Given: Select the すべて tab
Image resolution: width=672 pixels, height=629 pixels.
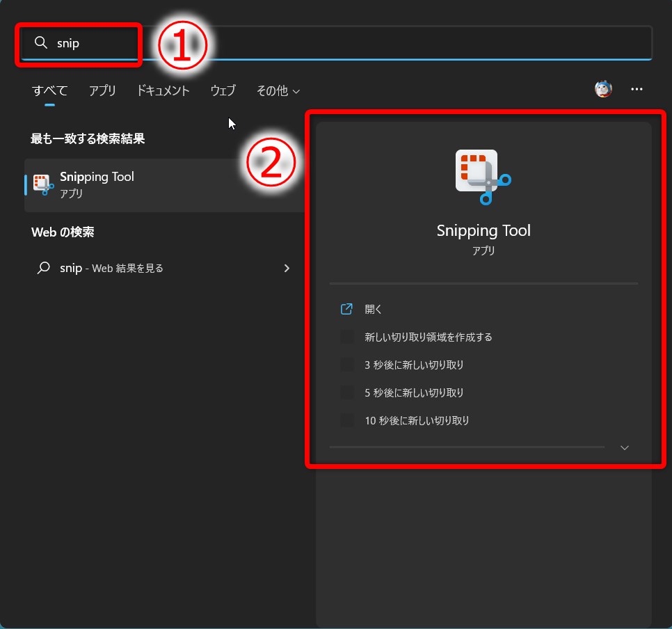Looking at the screenshot, I should [x=49, y=90].
